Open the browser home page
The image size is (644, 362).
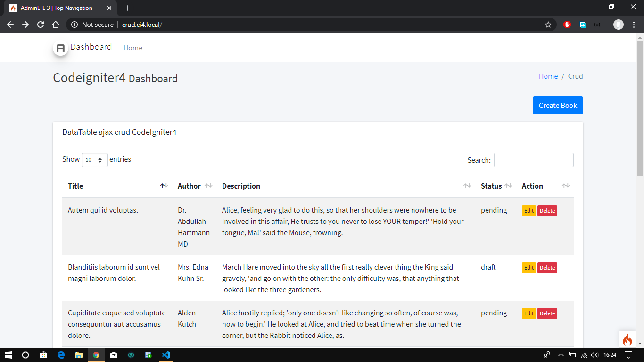point(56,25)
